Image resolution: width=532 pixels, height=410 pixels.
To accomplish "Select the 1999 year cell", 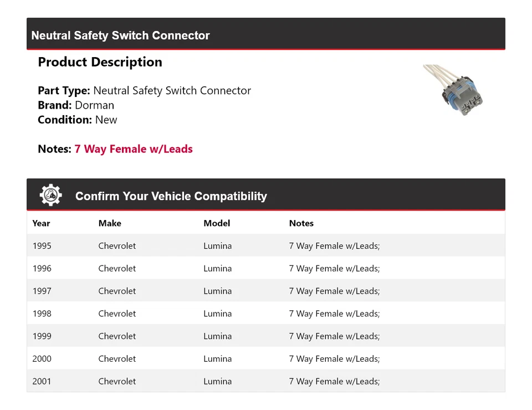I will 42,336.
